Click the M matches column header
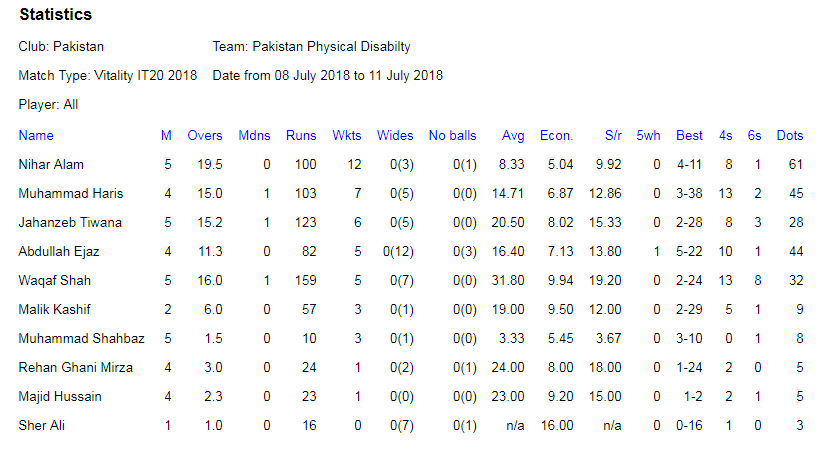819x451 pixels. pos(166,135)
